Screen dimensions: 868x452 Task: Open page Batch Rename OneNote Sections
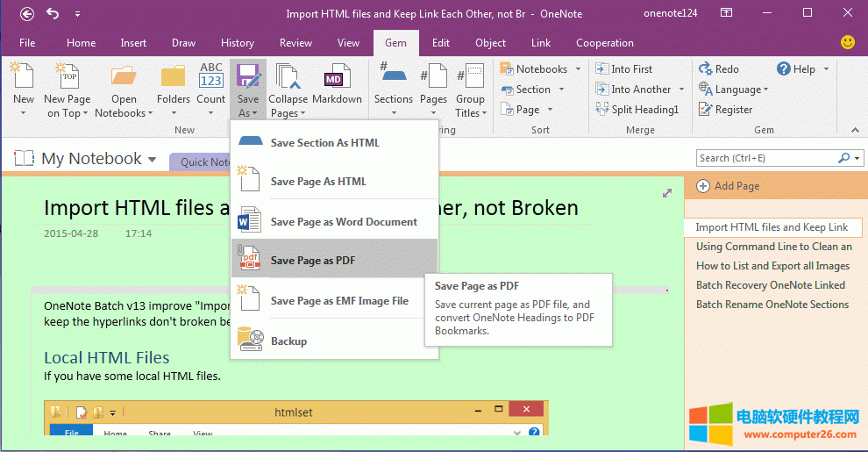tap(772, 305)
